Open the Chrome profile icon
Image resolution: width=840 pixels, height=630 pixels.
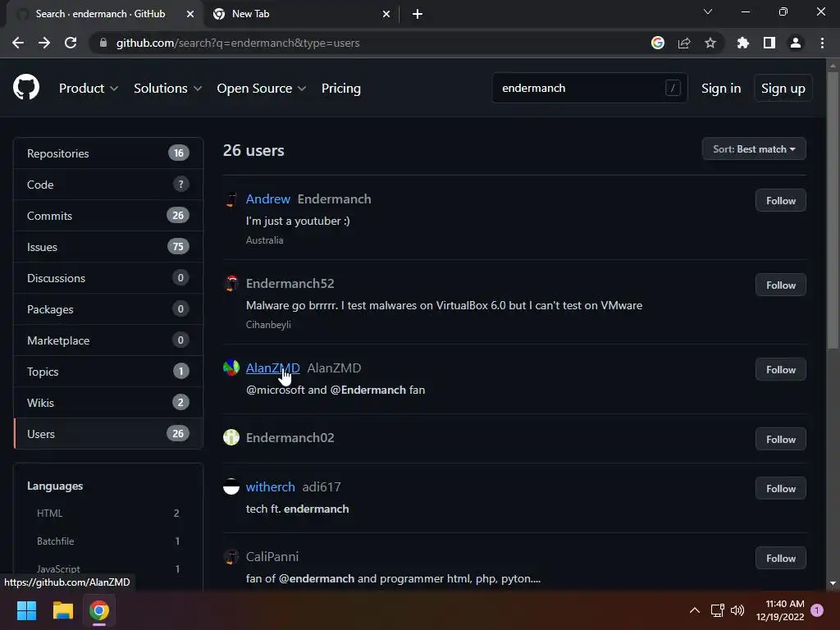click(796, 43)
